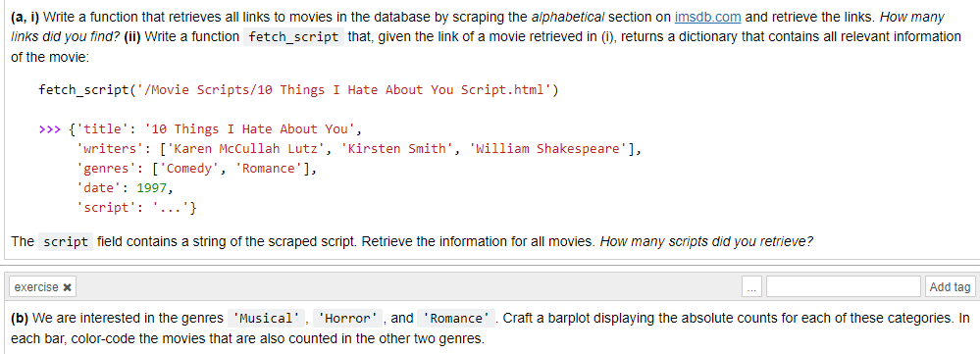
Task: Click the 'genres' line in code
Action: pos(197,169)
